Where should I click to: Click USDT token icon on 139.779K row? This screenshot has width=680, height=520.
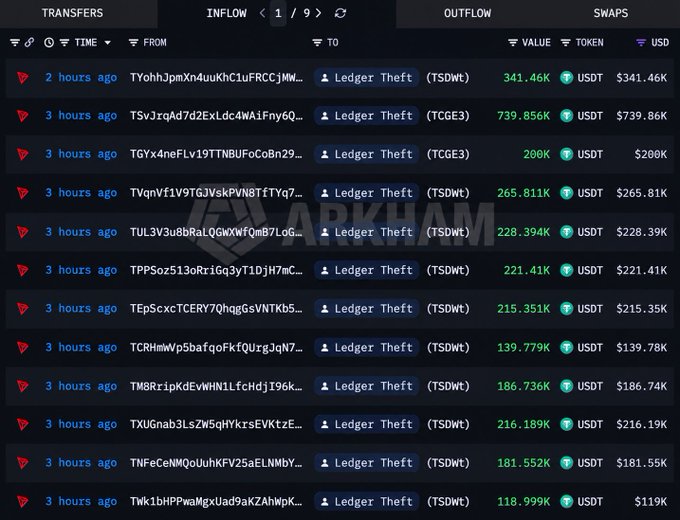coord(566,347)
